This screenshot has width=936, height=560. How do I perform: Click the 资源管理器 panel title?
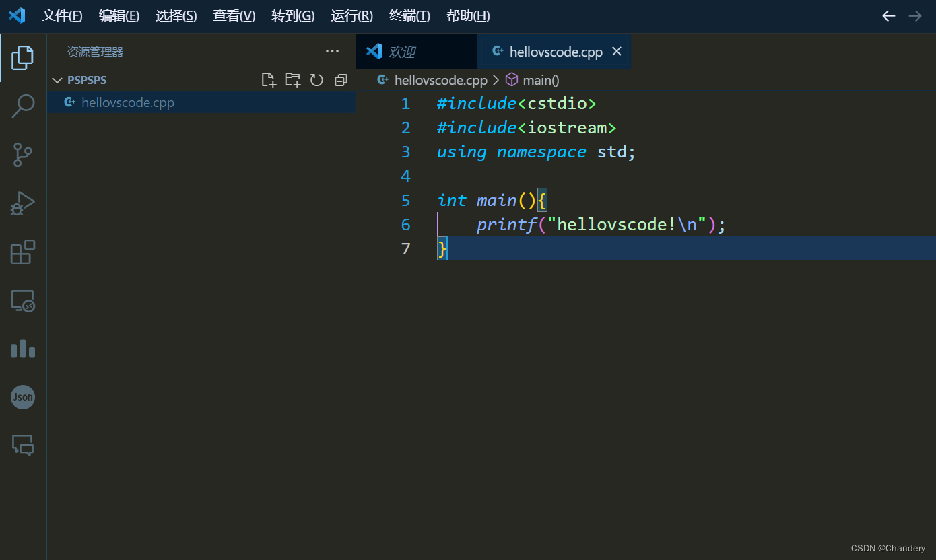point(95,52)
